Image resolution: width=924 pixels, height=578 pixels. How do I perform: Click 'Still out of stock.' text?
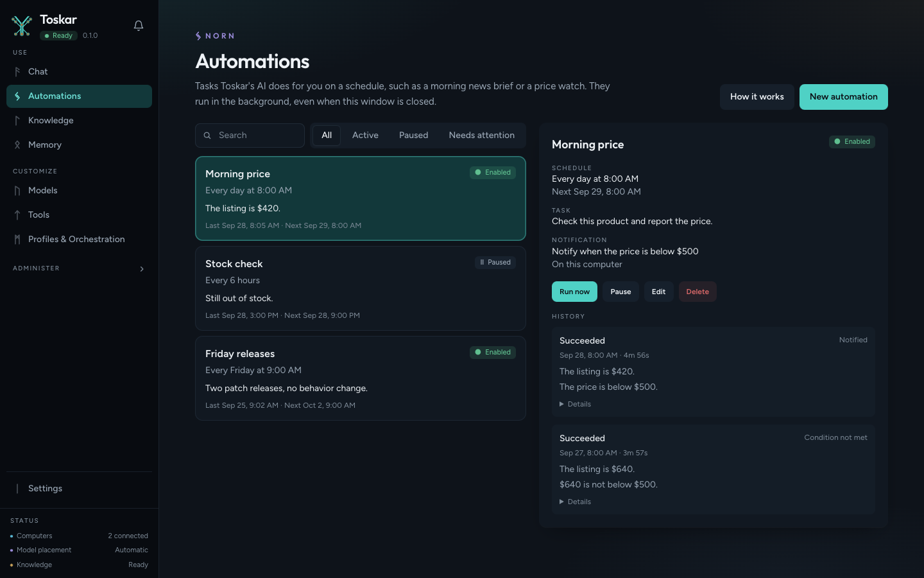point(239,298)
